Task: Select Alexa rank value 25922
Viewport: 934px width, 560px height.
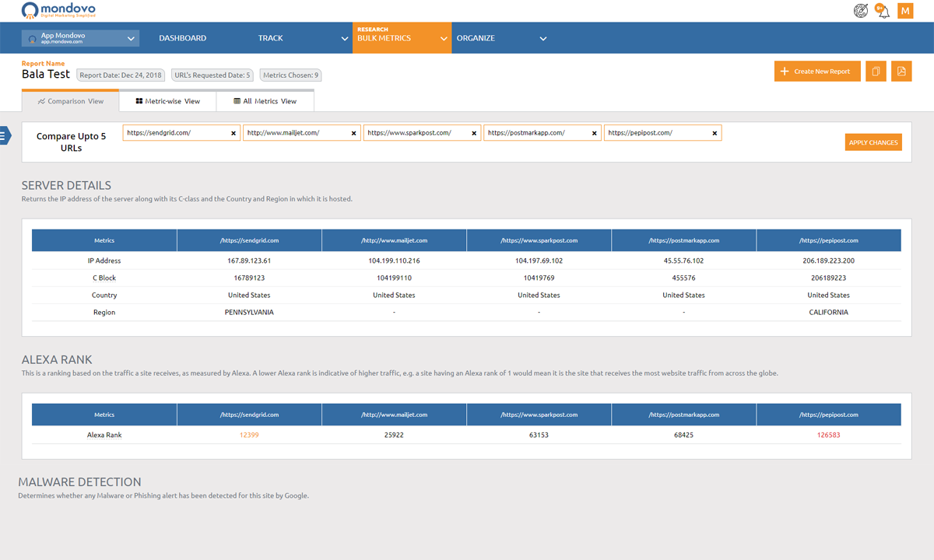Action: click(x=394, y=435)
